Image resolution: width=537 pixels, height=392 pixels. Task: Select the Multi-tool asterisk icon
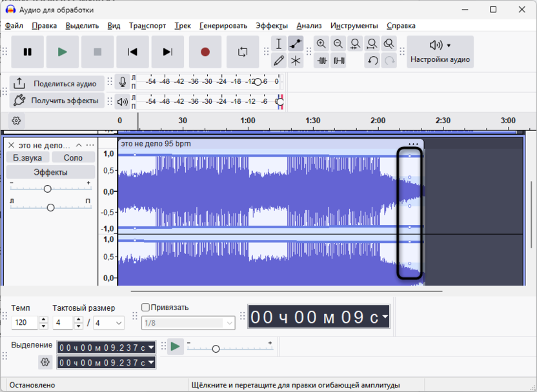click(296, 61)
